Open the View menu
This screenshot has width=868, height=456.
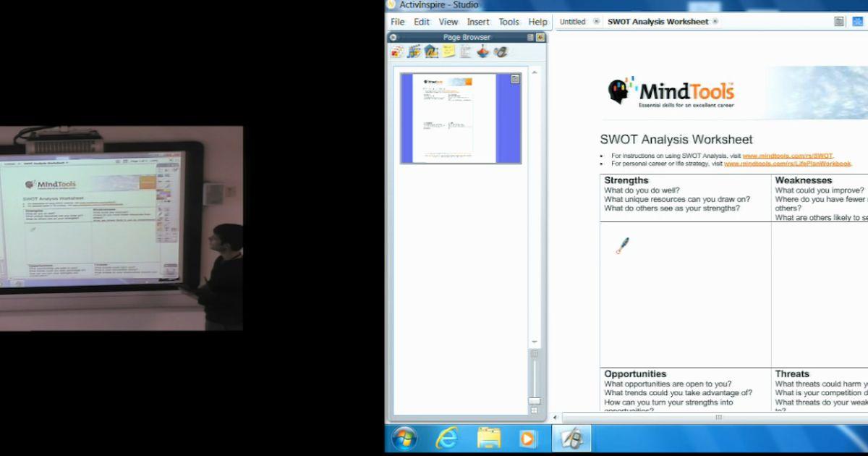click(448, 22)
